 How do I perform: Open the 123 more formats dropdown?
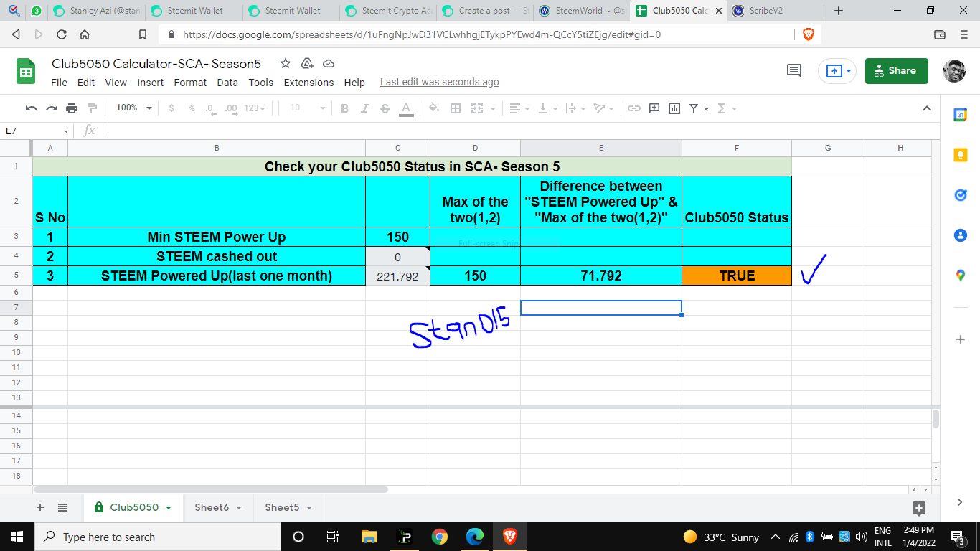[255, 108]
